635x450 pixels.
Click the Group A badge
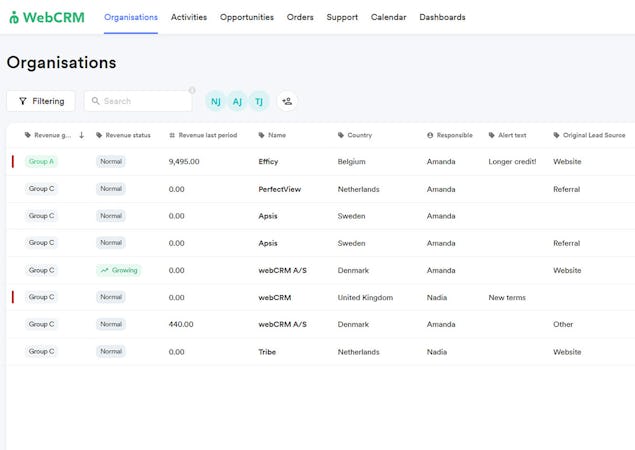41,162
